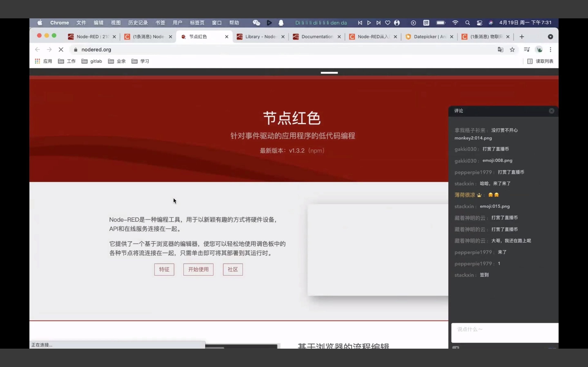Screen dimensions: 588x367
Task: Open Google Translate from the address bar
Action: point(500,50)
